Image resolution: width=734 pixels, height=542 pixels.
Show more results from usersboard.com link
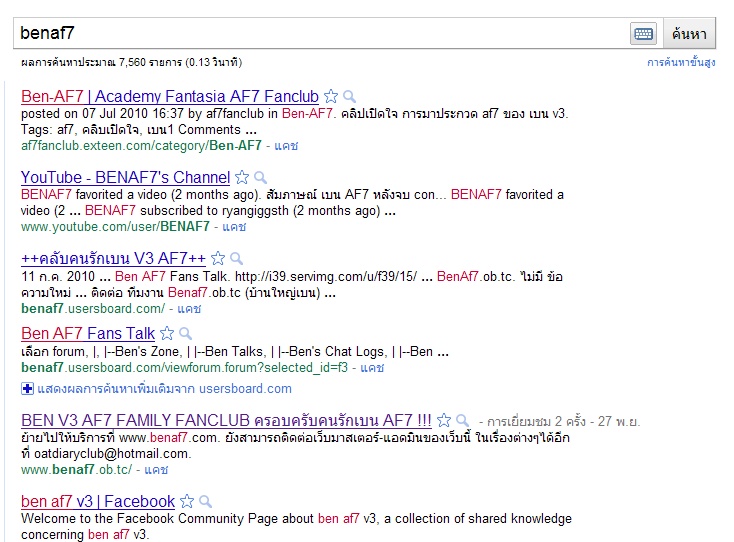pyautogui.click(x=164, y=389)
